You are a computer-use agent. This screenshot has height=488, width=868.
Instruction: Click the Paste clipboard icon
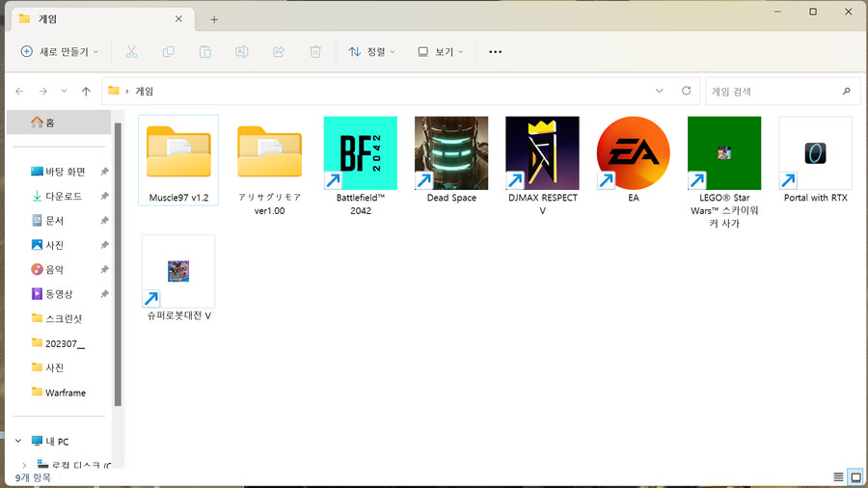[204, 51]
